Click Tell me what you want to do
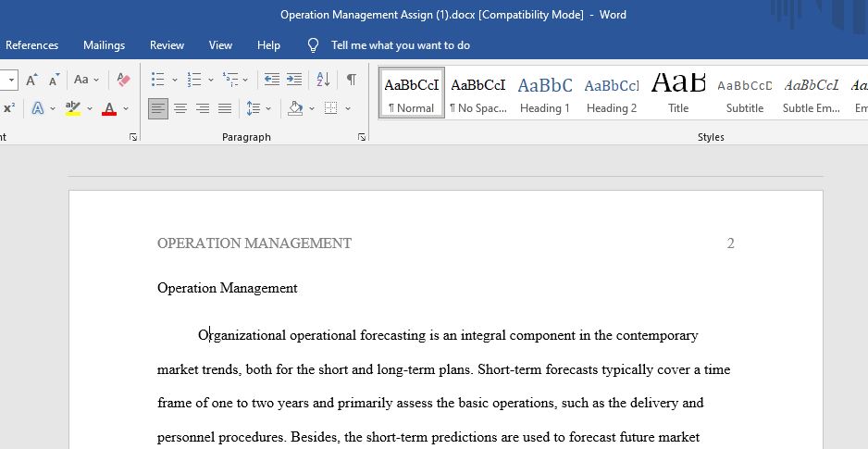Image resolution: width=868 pixels, height=449 pixels. pyautogui.click(x=401, y=45)
